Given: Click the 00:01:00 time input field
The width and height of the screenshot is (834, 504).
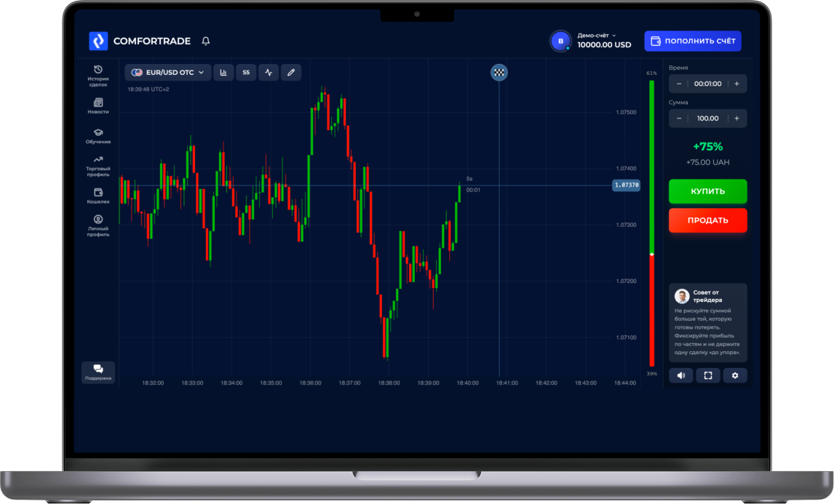Looking at the screenshot, I should click(x=707, y=83).
